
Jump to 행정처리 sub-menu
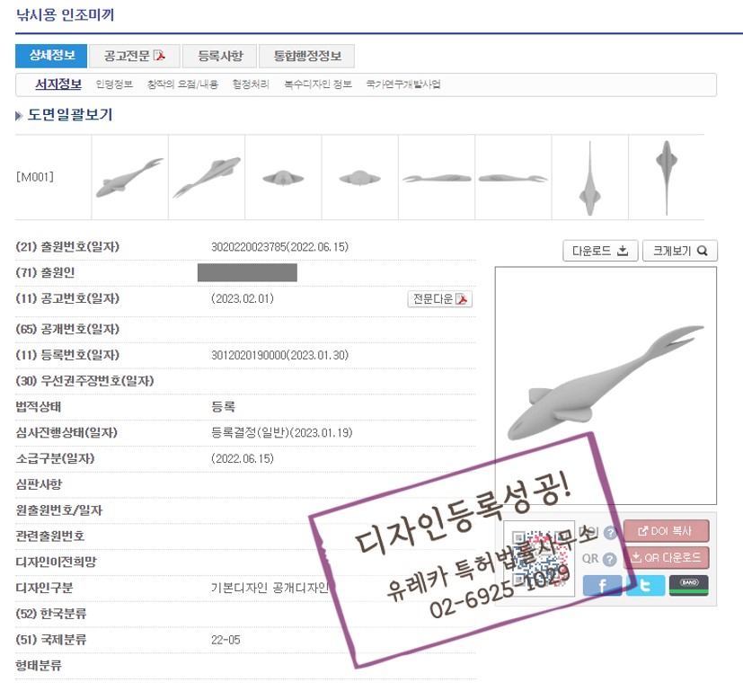251,84
